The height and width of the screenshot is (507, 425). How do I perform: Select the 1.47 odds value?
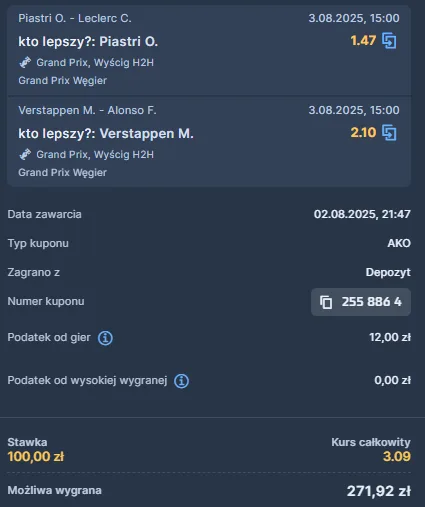tap(363, 41)
